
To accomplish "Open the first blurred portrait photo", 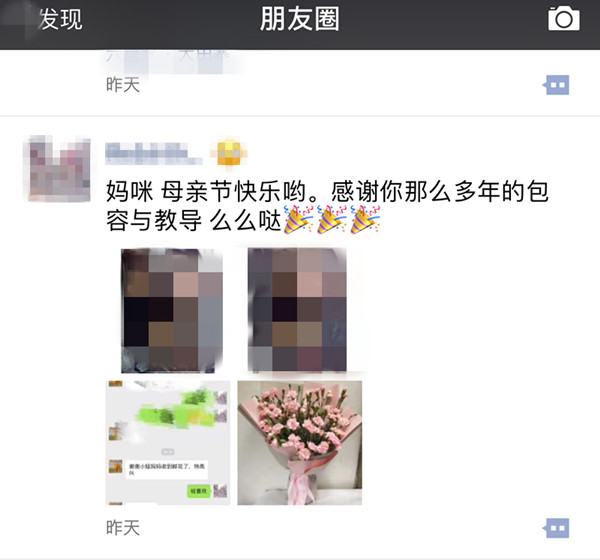I will (x=172, y=310).
